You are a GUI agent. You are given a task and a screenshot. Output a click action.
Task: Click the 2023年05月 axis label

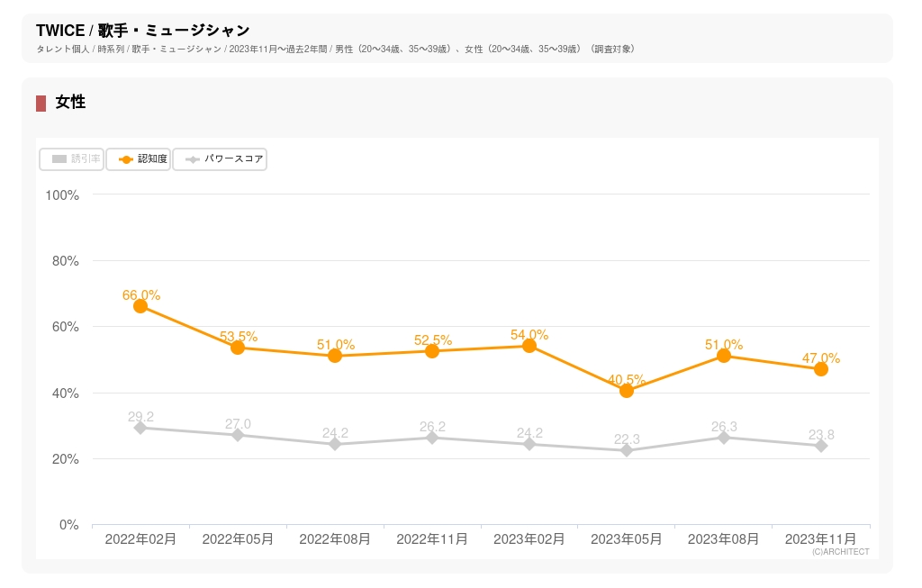627,539
